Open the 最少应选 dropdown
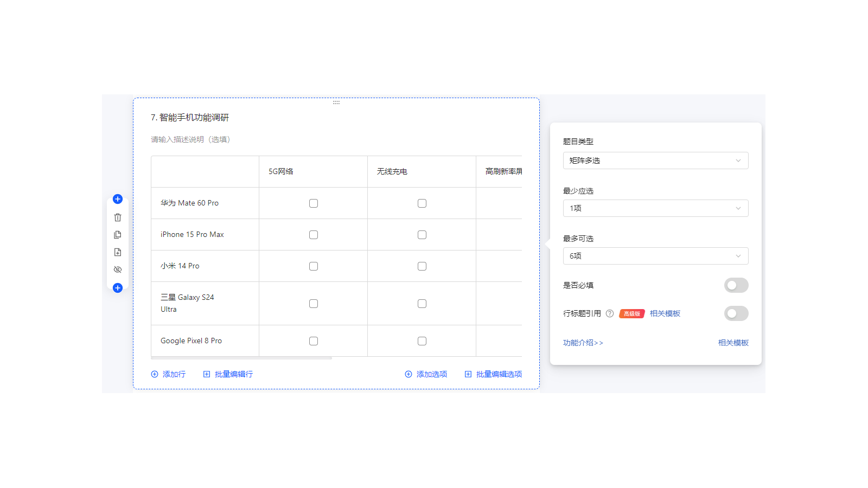 pos(655,208)
